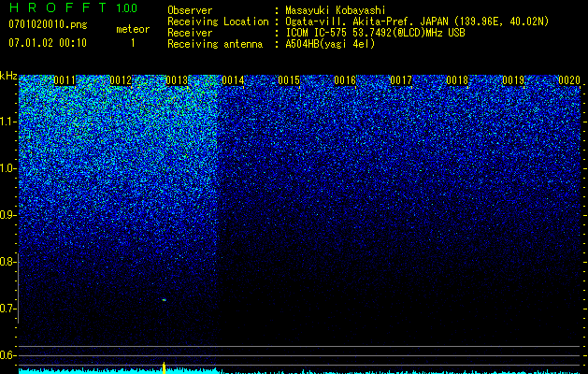Click the 0019 time marker
588x374 pixels.
click(513, 80)
